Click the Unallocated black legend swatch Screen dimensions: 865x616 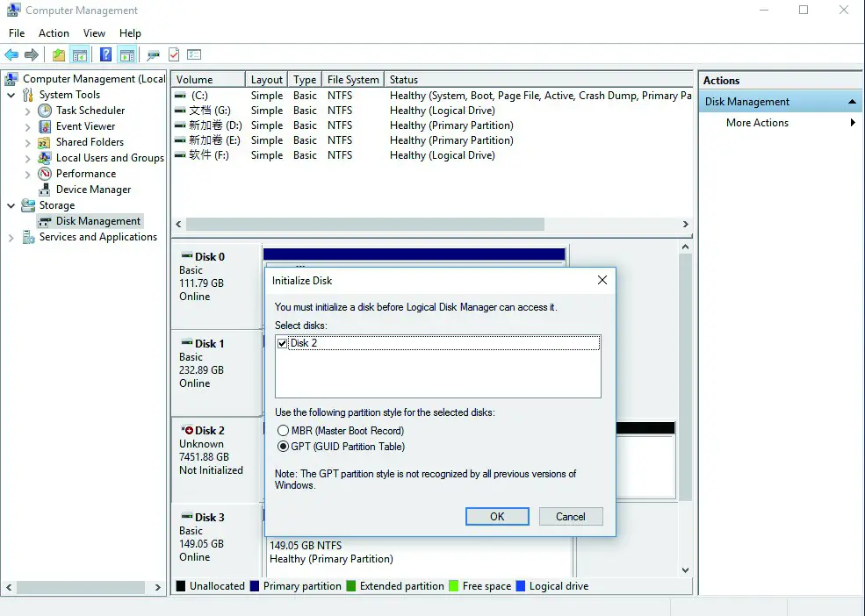pyautogui.click(x=180, y=585)
